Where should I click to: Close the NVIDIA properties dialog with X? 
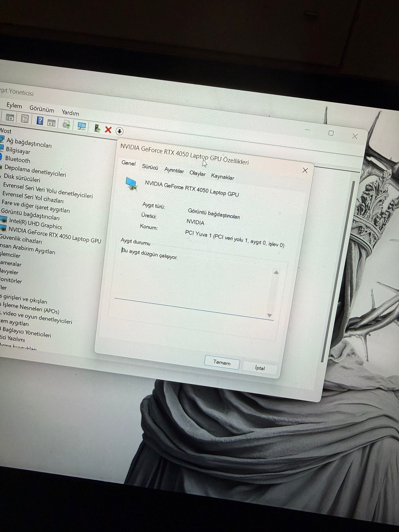tap(305, 170)
